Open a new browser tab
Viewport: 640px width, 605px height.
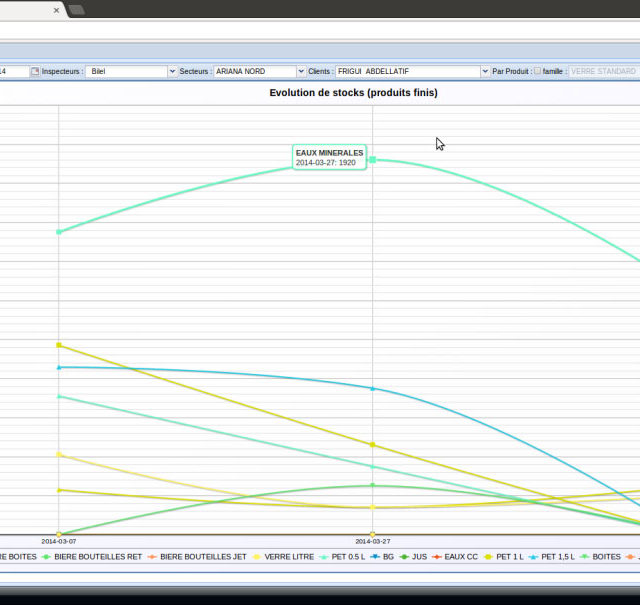tap(76, 9)
